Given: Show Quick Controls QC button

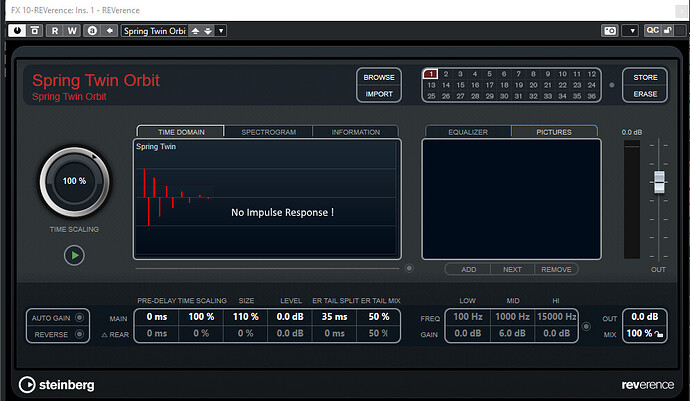Looking at the screenshot, I should (x=652, y=30).
